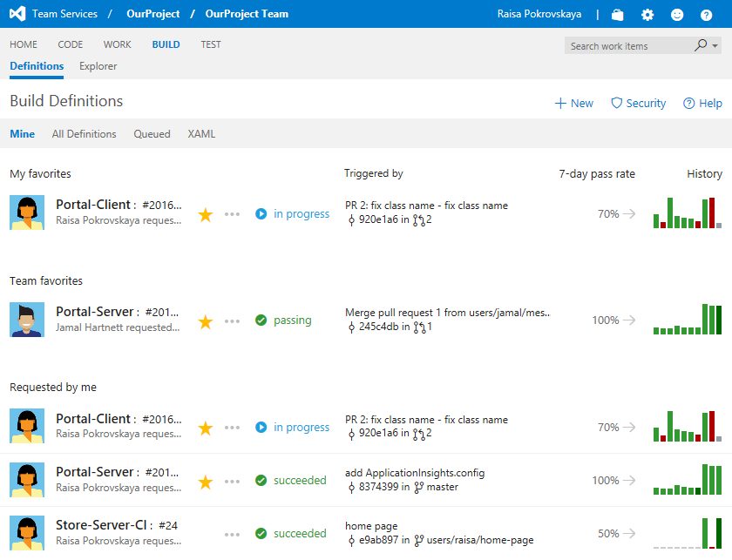Select the BUILD hub
This screenshot has height=560, width=732.
click(166, 44)
